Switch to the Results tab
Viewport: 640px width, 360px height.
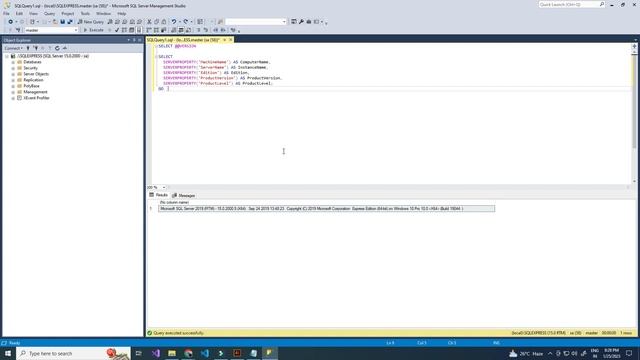158,195
